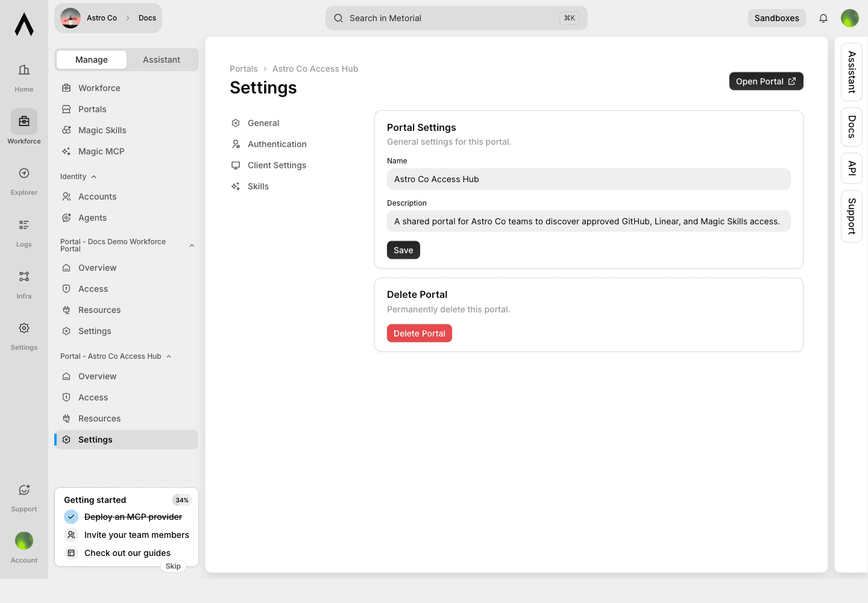Open Accounts under Identity
The width and height of the screenshot is (868, 603).
[x=126, y=197]
